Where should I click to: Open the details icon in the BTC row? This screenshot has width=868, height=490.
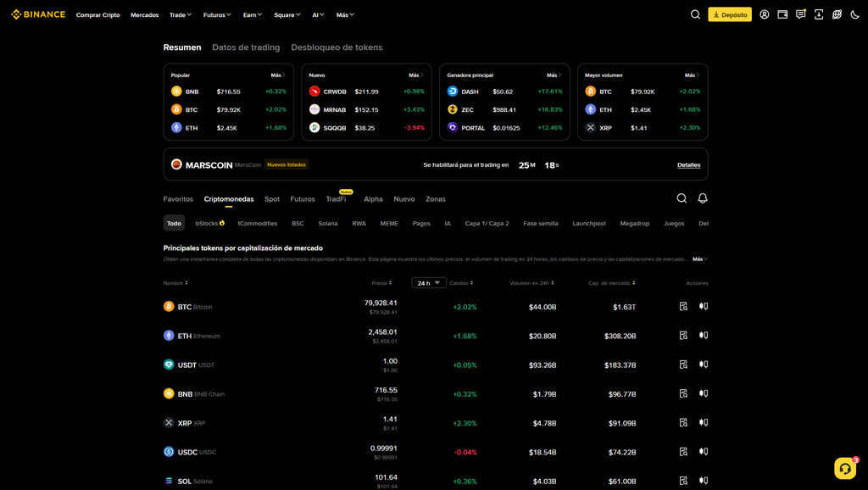point(684,306)
